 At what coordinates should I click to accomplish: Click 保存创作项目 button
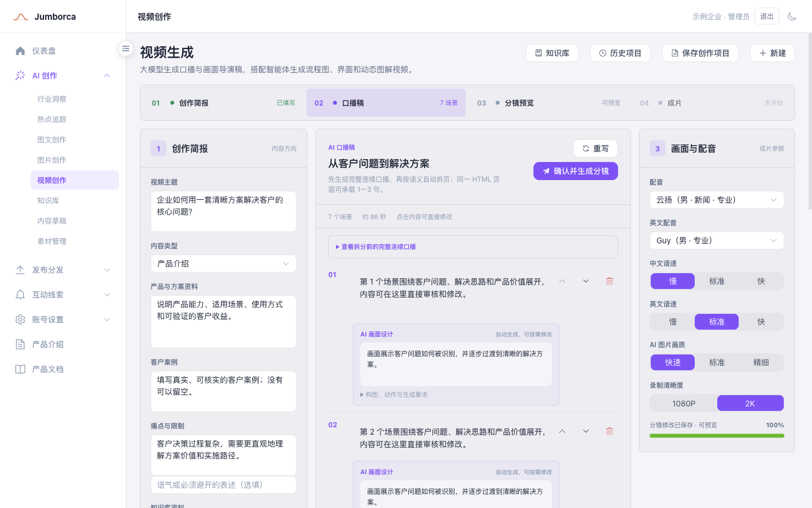pyautogui.click(x=700, y=53)
